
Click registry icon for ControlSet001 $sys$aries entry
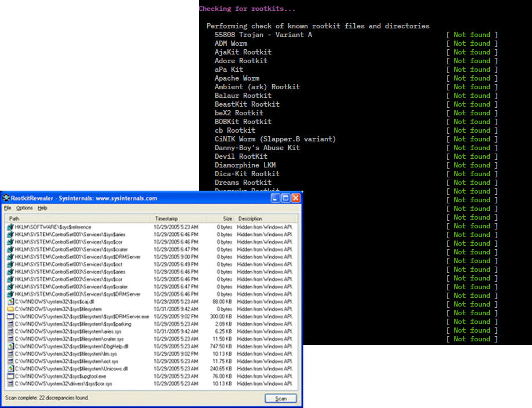(10, 234)
